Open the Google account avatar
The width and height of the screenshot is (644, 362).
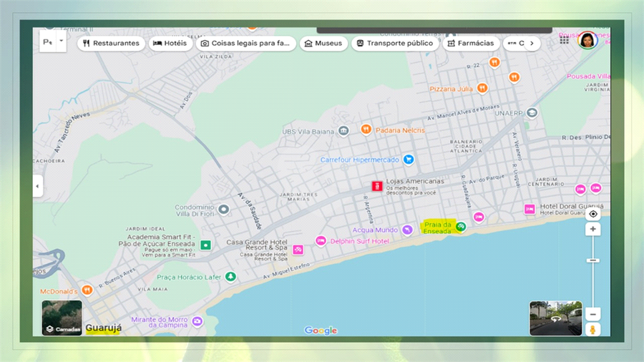point(587,40)
